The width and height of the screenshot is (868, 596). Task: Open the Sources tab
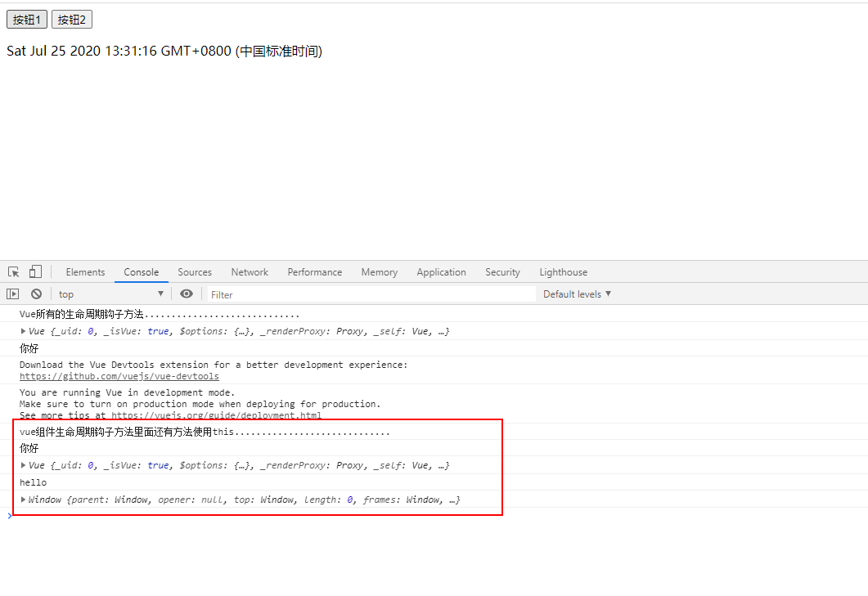195,272
